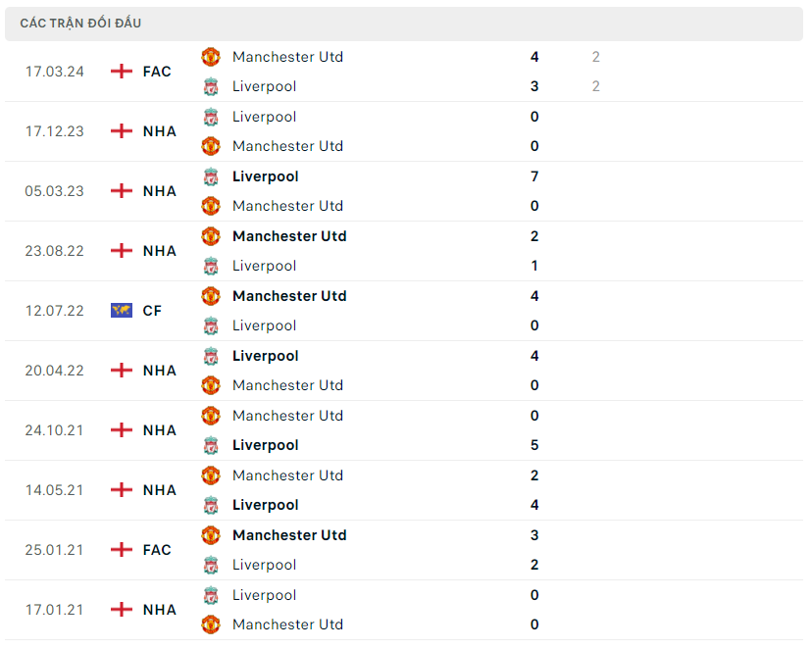Click Liverpool crest in 20.04.22 match

pyautogui.click(x=211, y=356)
